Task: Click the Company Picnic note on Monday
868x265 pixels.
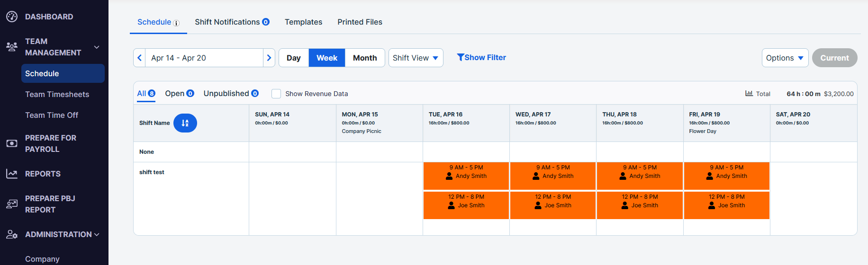Action: (x=362, y=131)
